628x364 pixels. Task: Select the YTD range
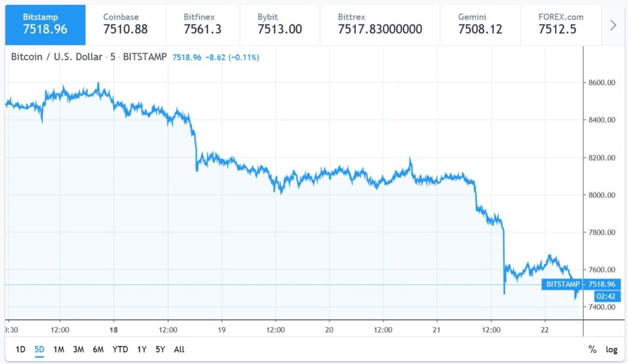coord(120,349)
